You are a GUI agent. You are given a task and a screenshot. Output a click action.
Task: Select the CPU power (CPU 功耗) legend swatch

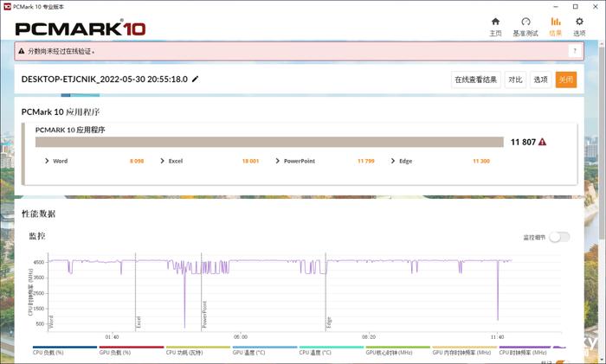point(198,347)
